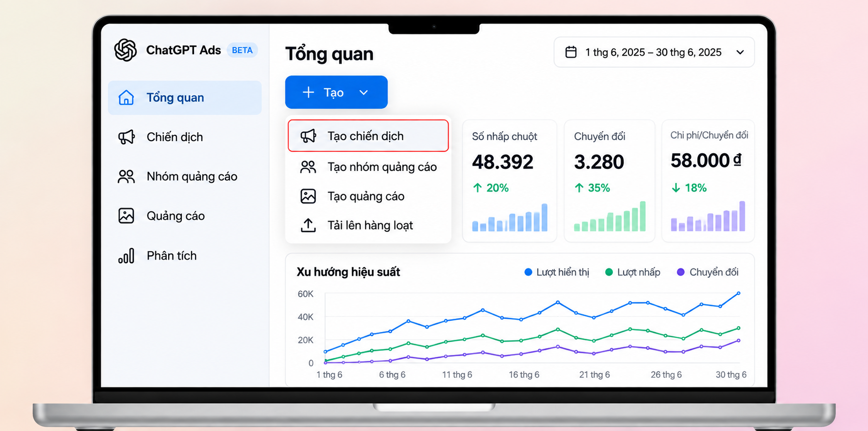Click the plus icon on Tạo button
868x431 pixels.
pos(308,92)
